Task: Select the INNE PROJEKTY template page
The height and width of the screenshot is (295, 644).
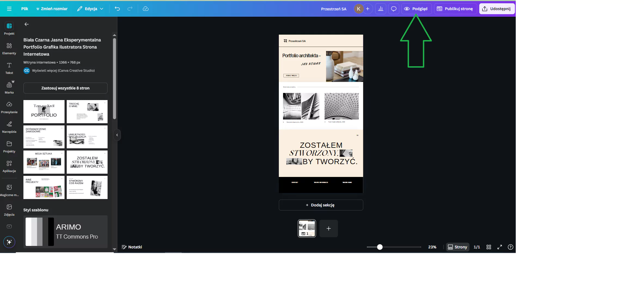Action: tap(44, 187)
